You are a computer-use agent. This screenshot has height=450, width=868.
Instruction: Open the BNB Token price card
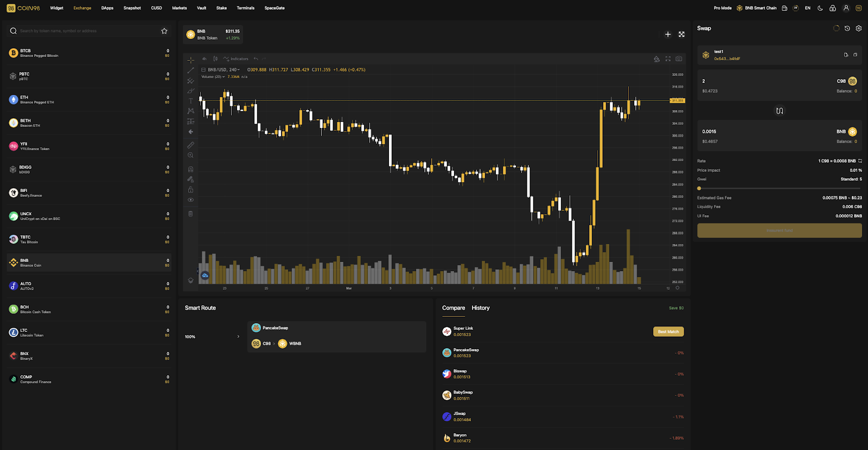click(x=213, y=34)
